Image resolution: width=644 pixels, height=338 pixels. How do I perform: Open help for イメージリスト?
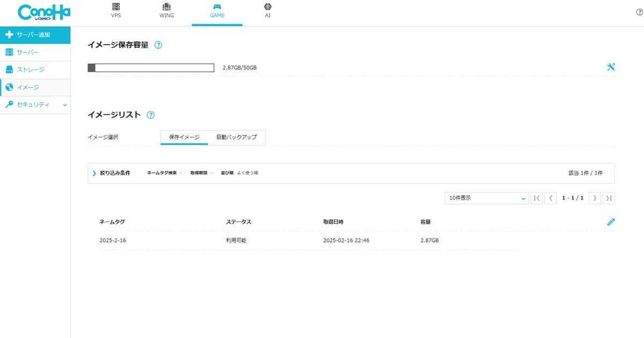[150, 115]
